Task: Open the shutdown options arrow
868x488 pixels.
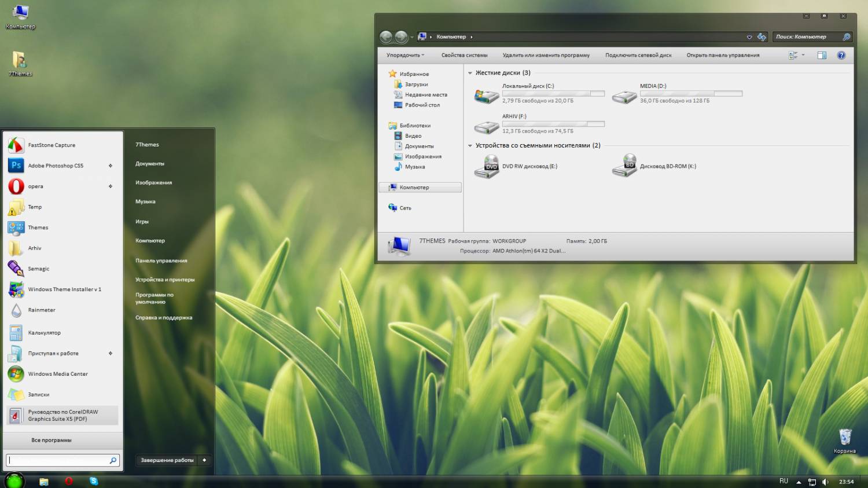Action: (204, 460)
